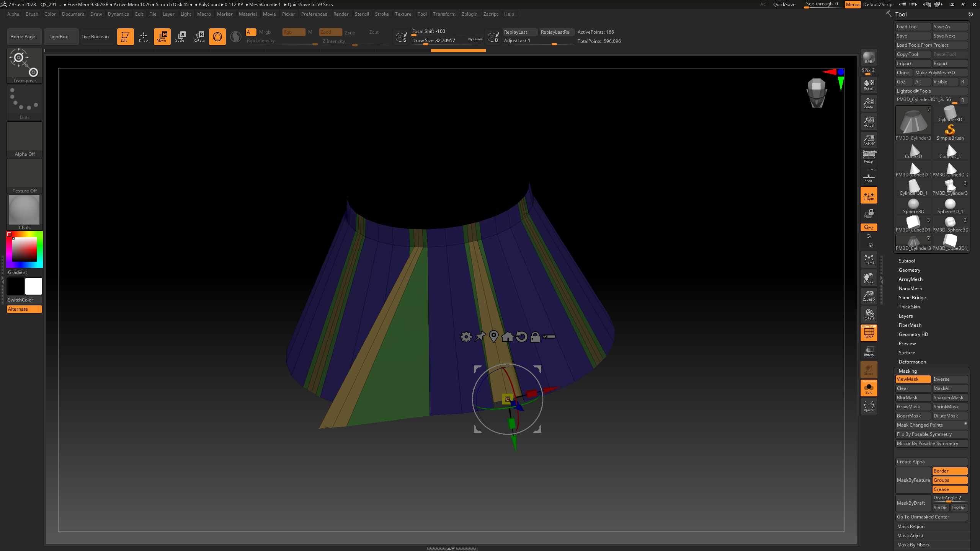Select the Rotate transform tool
Image resolution: width=980 pixels, height=551 pixels.
(x=199, y=37)
